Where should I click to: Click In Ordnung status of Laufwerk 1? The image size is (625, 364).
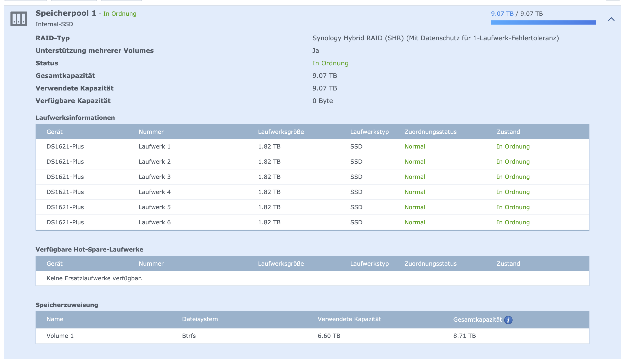513,146
